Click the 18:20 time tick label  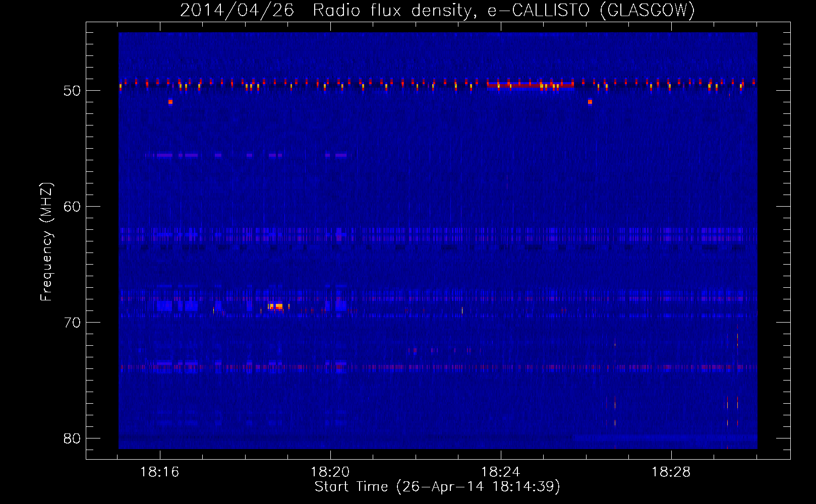point(330,472)
